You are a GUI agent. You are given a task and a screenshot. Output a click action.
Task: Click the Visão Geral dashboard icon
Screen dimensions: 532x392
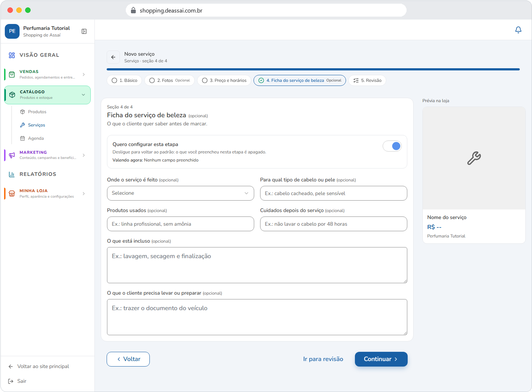12,55
